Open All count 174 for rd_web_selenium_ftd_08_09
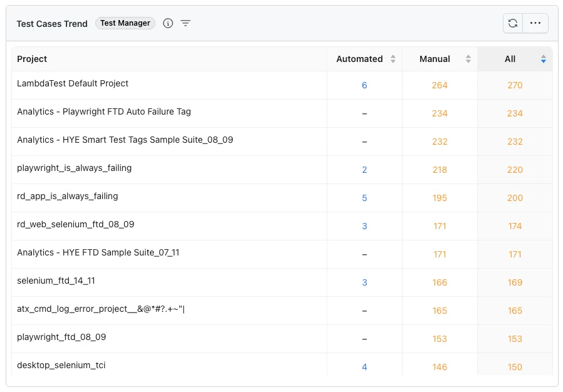The width and height of the screenshot is (563, 392). (x=515, y=226)
